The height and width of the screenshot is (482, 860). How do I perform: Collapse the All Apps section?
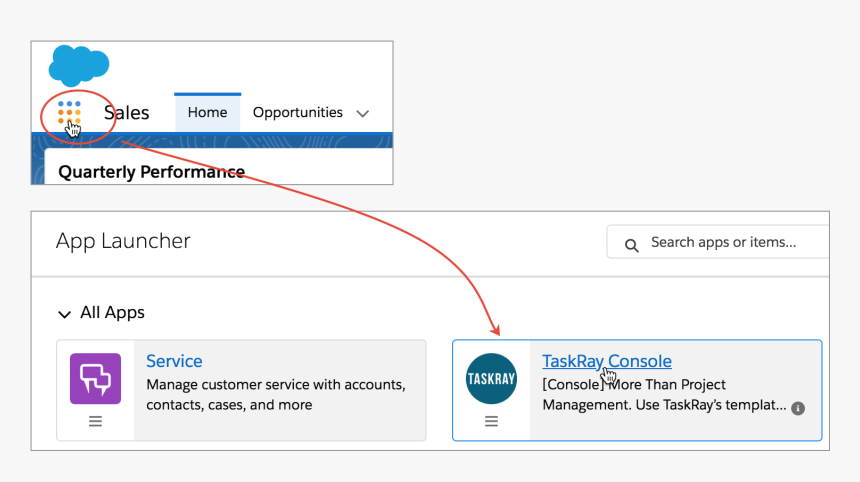(64, 314)
